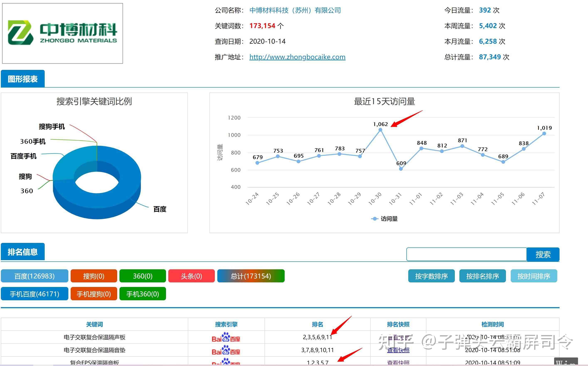This screenshot has height=366, width=588.
Task: Click the 手机搜狗(0) filter button
Action: point(93,294)
